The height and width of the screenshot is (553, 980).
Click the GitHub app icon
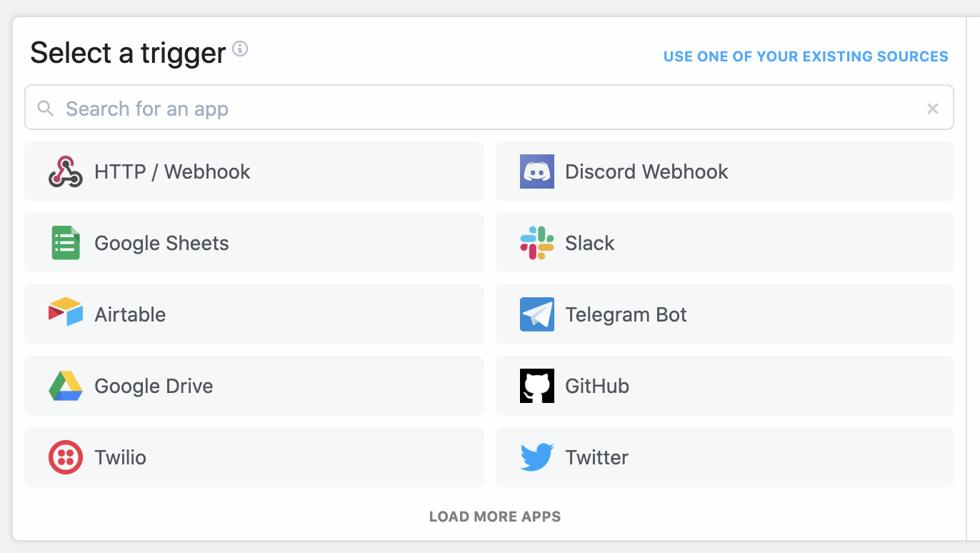tap(536, 386)
